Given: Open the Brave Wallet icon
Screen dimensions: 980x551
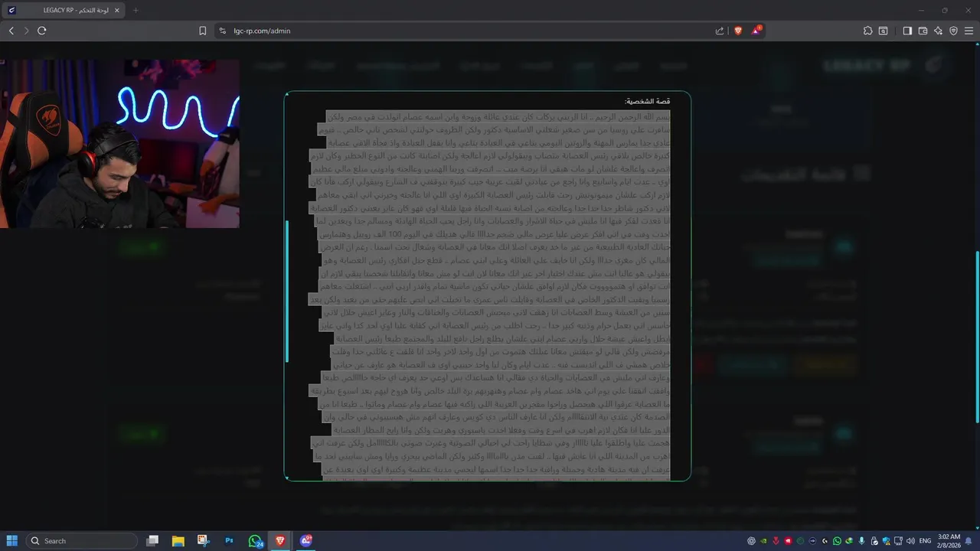Looking at the screenshot, I should (x=923, y=31).
